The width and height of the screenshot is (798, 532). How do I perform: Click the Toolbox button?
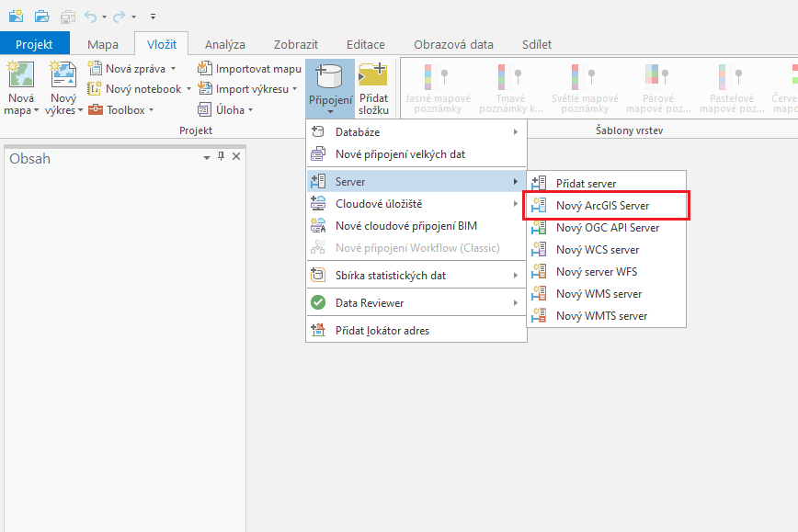[x=117, y=110]
